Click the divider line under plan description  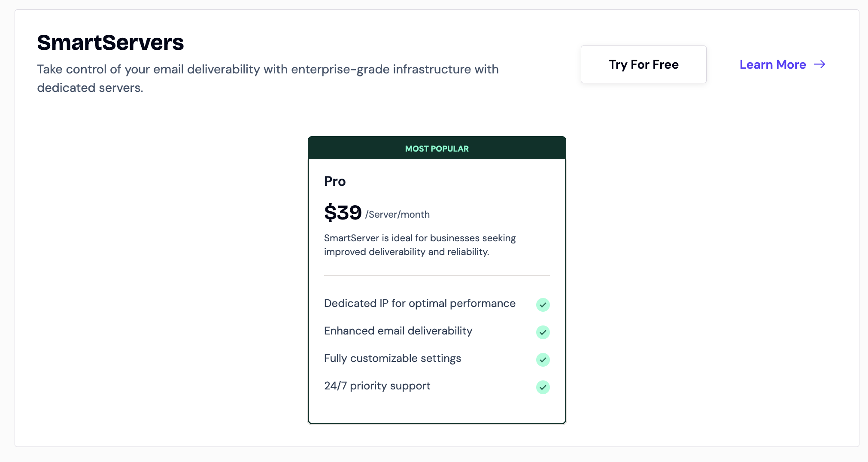click(437, 275)
